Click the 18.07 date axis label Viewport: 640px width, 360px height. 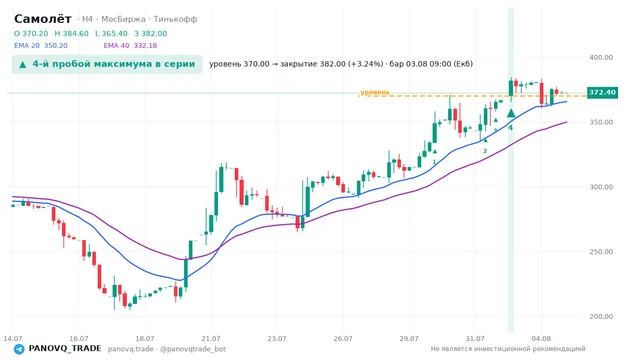(145, 339)
